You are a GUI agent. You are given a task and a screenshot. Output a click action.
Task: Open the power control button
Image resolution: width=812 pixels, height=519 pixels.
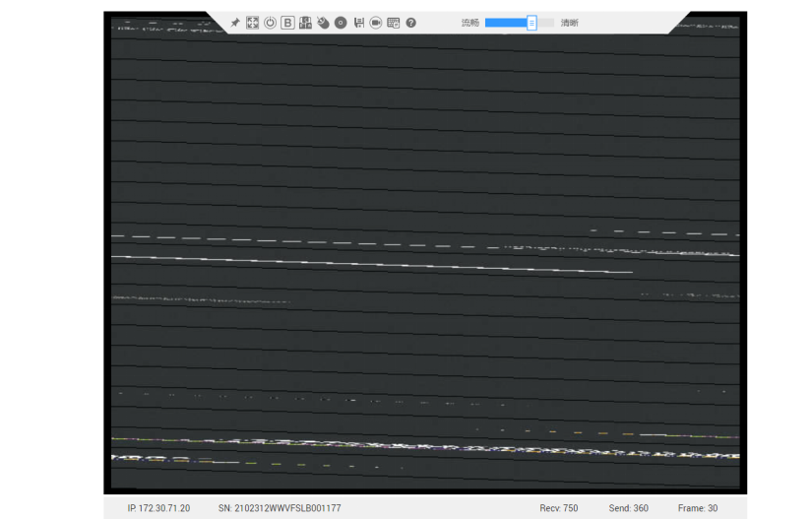(270, 23)
